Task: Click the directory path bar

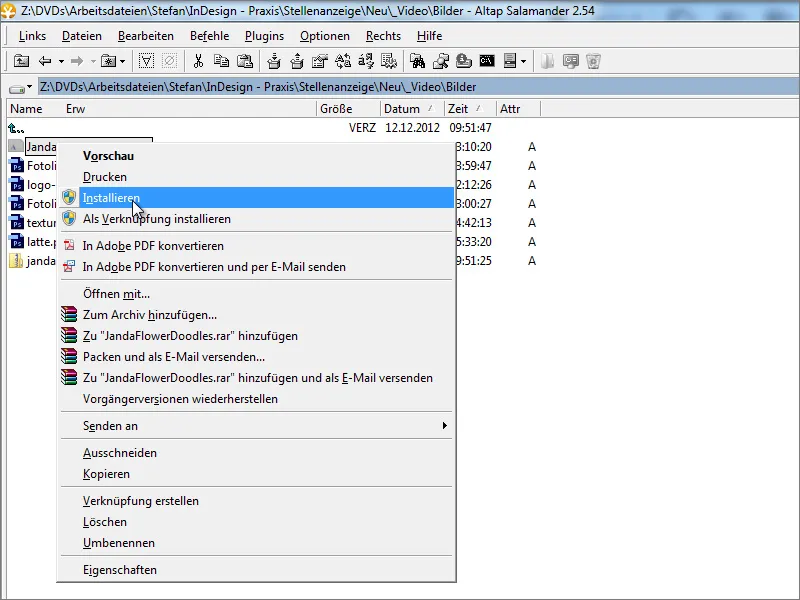Action: [418, 87]
